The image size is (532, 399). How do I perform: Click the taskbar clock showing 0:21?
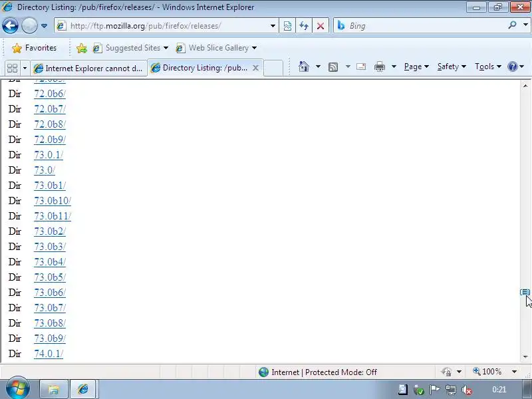pyautogui.click(x=499, y=390)
